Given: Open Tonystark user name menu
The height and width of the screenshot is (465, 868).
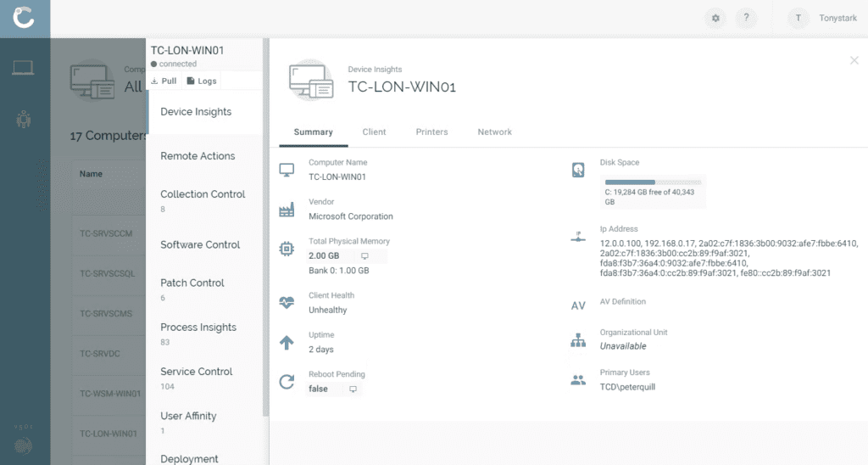Looking at the screenshot, I should [x=837, y=19].
